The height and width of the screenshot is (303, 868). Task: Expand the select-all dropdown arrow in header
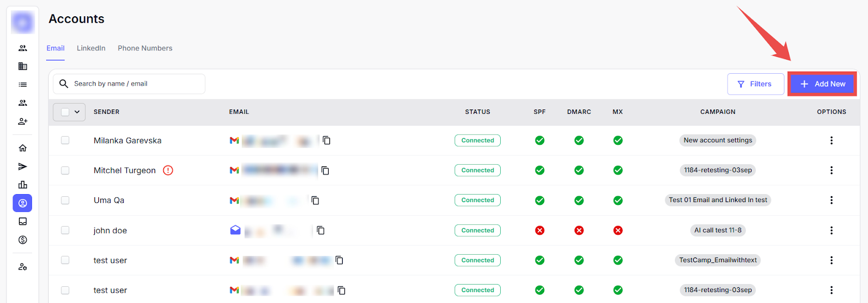(x=77, y=112)
